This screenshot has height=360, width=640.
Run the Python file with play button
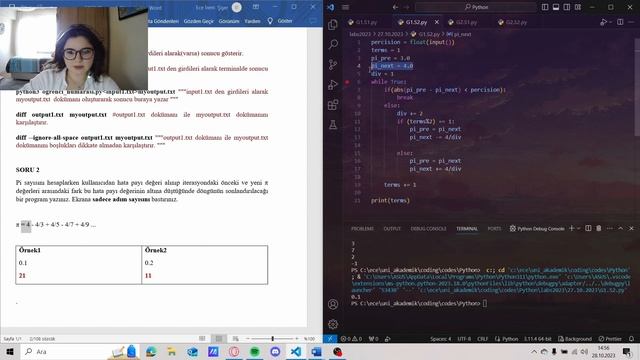(x=603, y=22)
